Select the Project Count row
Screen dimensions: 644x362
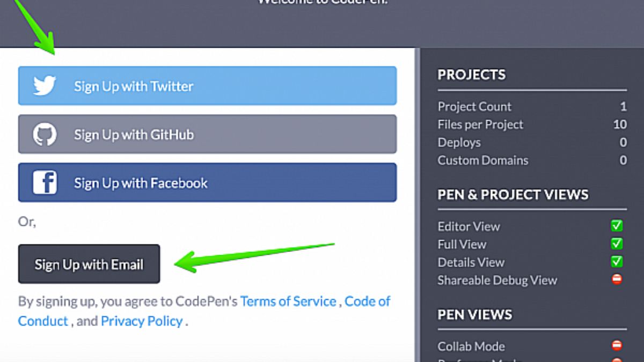(x=532, y=106)
